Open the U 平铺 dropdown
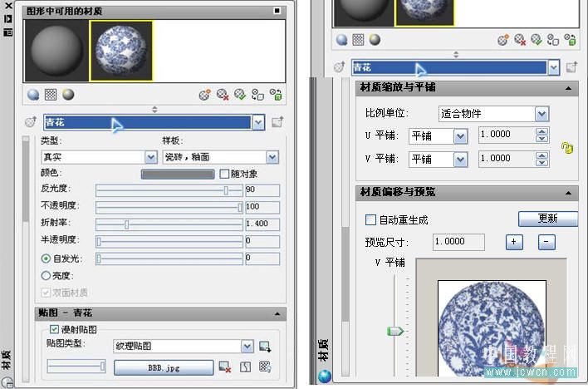Viewport: 588px width, 389px height. point(460,136)
